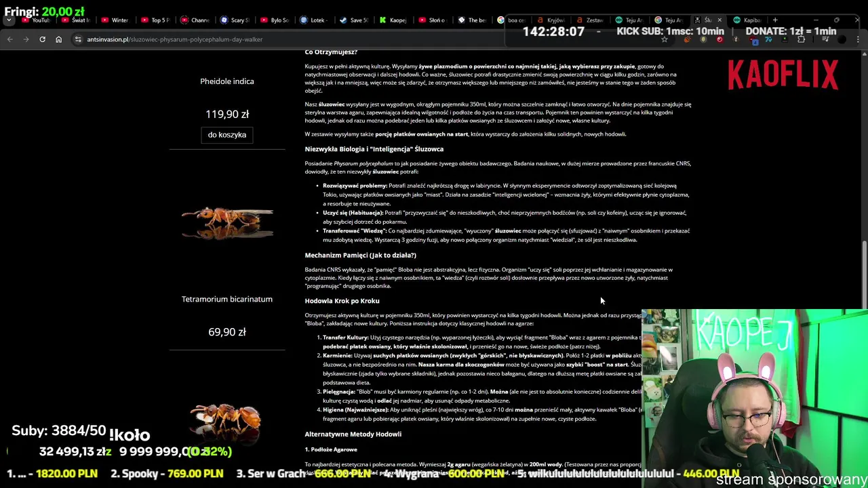868x488 pixels.
Task: Click the price 69,90 zł
Action: [x=226, y=331]
